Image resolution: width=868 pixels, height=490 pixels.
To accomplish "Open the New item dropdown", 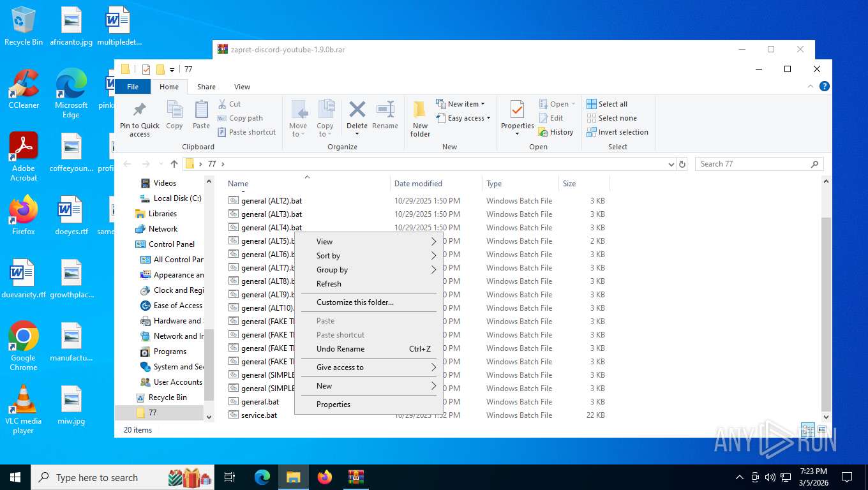I will pyautogui.click(x=460, y=104).
